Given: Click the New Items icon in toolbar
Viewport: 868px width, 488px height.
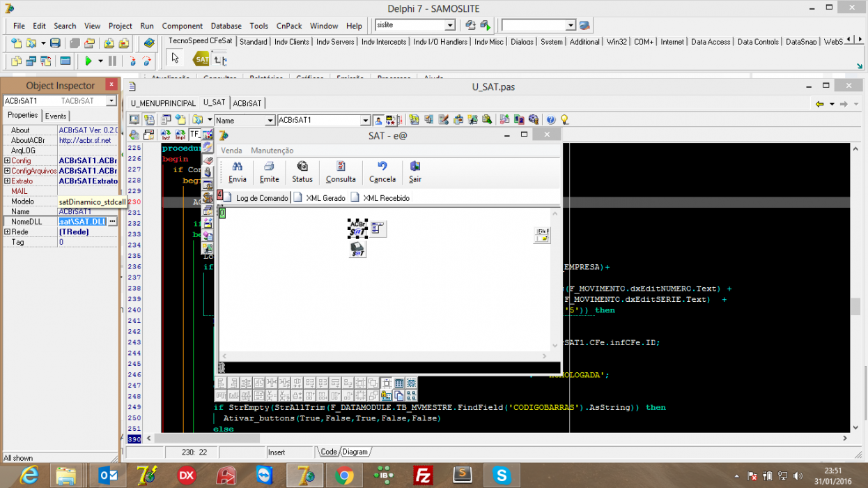Looking at the screenshot, I should [x=16, y=43].
